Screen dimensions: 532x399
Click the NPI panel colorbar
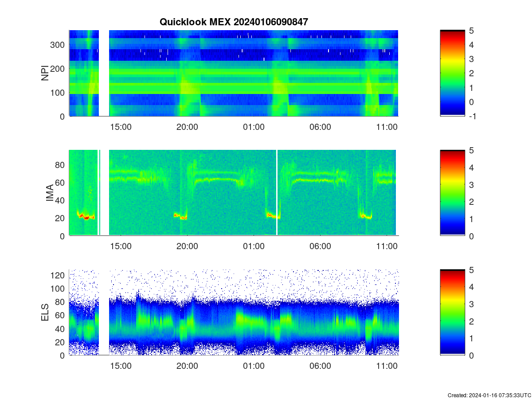[x=453, y=73]
